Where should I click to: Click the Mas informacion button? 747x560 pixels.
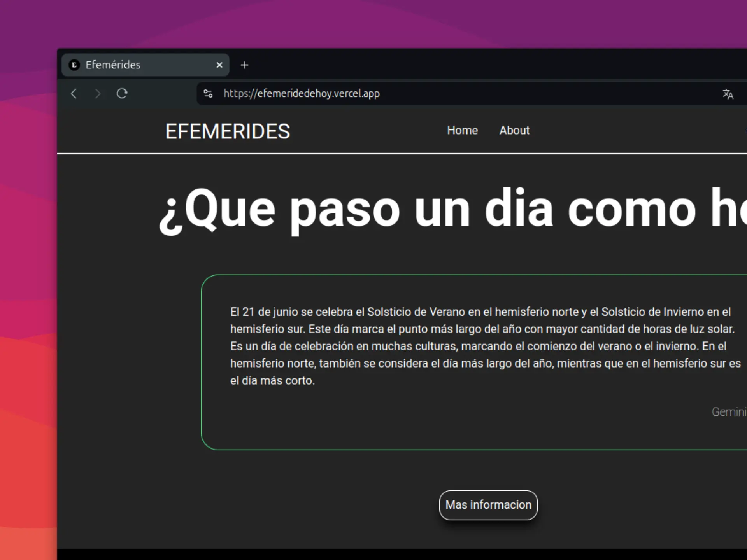[x=488, y=505]
